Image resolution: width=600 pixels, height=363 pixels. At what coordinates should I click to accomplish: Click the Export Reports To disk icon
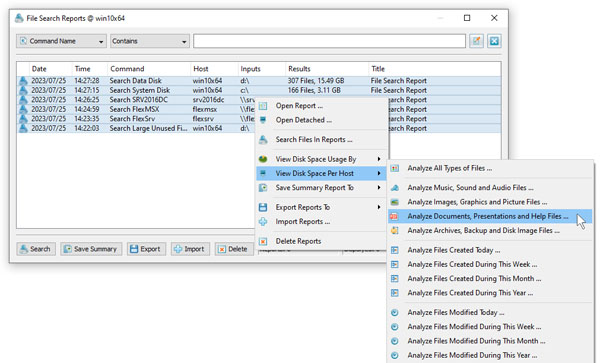(263, 207)
